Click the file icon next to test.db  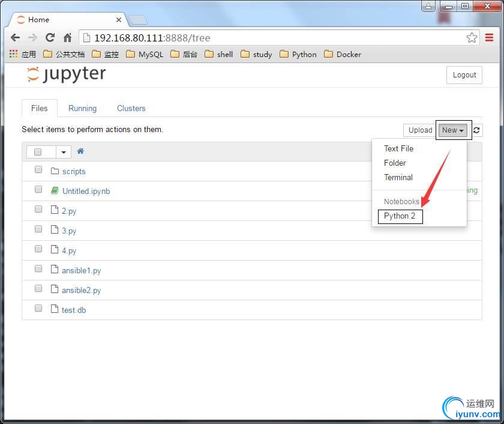[55, 309]
